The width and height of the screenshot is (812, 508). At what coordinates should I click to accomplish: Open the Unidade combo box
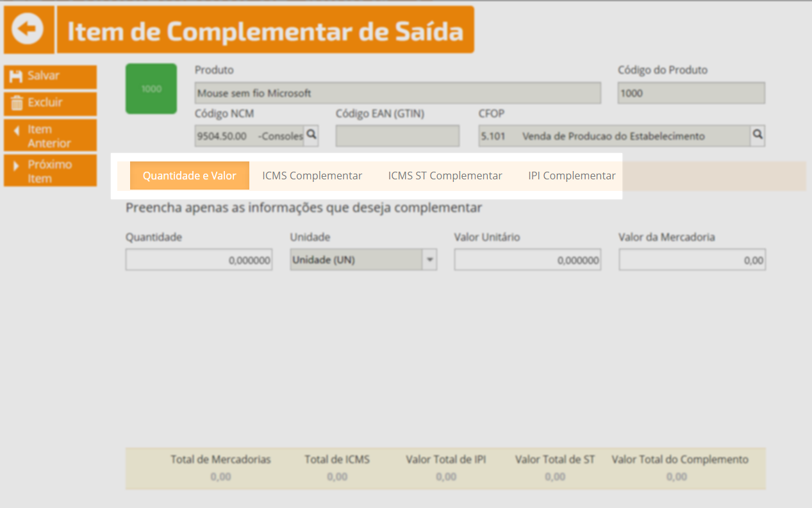point(363,260)
